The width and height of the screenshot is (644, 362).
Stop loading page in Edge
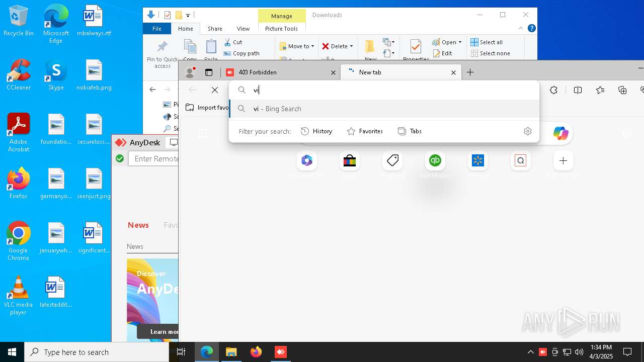215,90
